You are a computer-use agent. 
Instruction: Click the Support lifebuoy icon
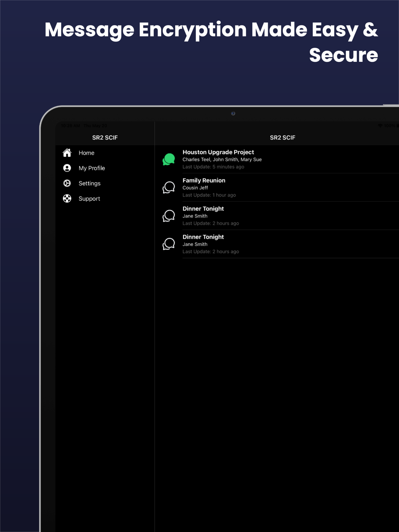[x=67, y=198]
